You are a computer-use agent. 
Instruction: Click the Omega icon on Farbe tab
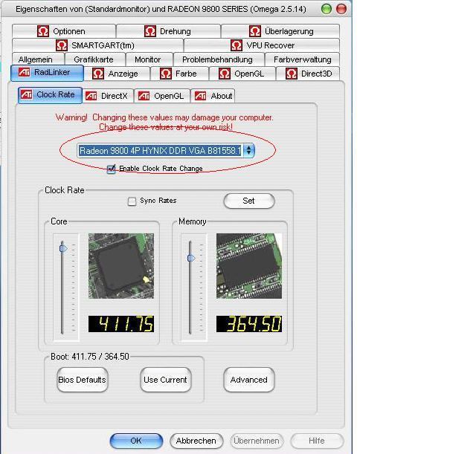pos(166,74)
